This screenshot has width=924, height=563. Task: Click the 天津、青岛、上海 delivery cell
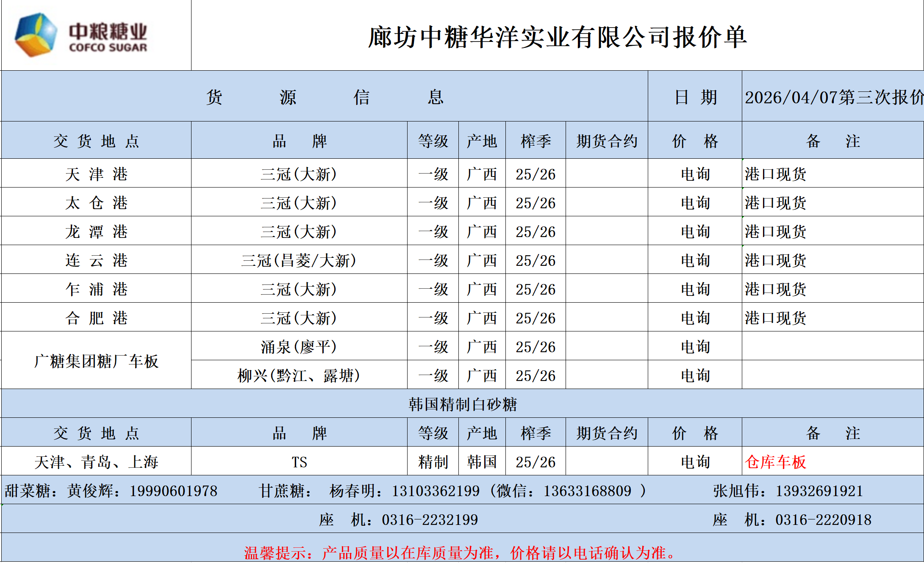tap(96, 462)
